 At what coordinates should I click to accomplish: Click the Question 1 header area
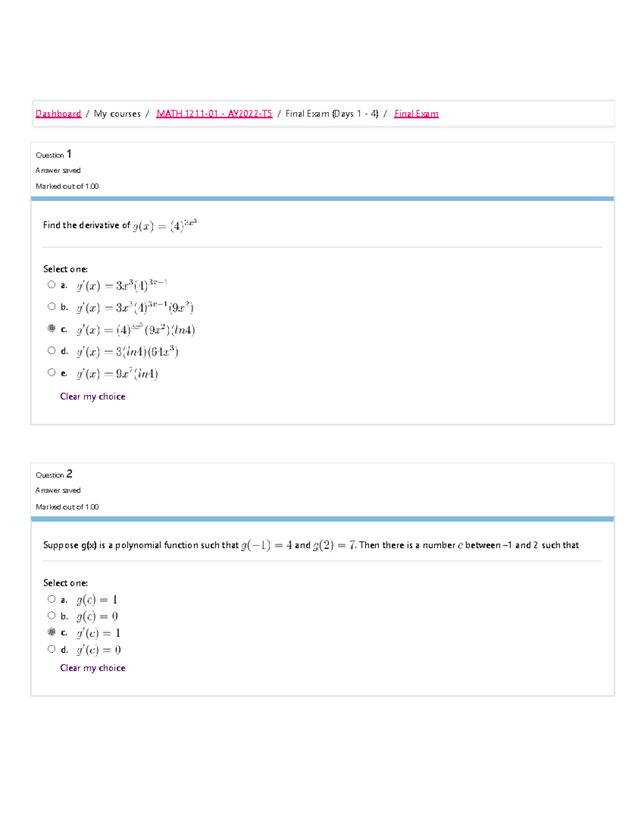point(53,155)
